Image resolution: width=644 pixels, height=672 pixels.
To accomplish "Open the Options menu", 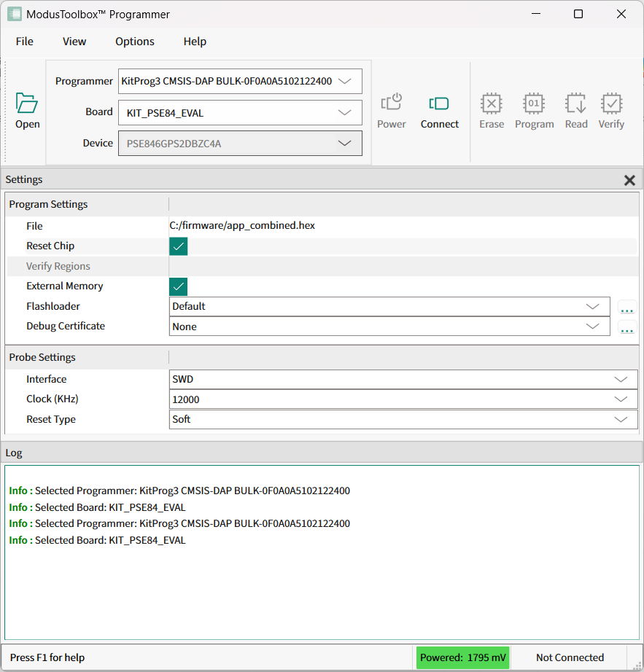I will pos(135,42).
